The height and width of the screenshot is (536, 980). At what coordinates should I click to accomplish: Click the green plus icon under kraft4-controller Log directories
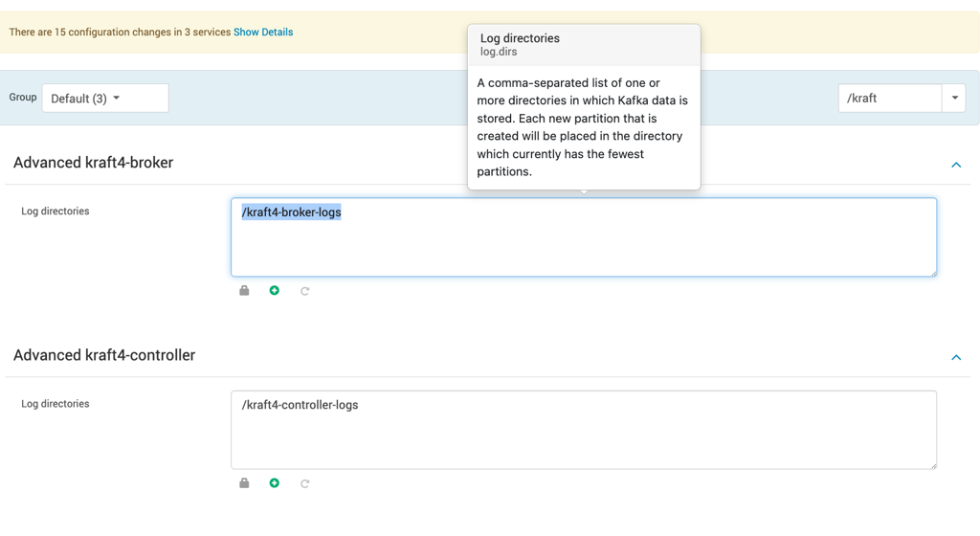coord(275,483)
